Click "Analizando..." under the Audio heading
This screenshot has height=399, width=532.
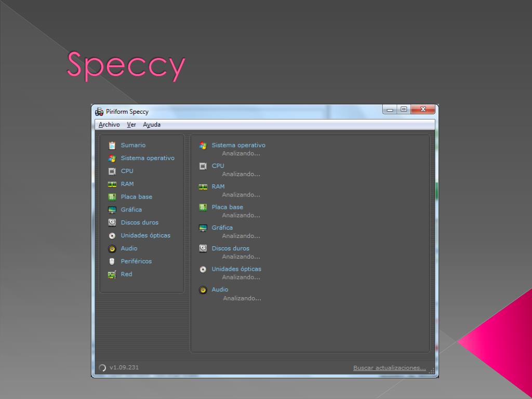[x=242, y=298]
